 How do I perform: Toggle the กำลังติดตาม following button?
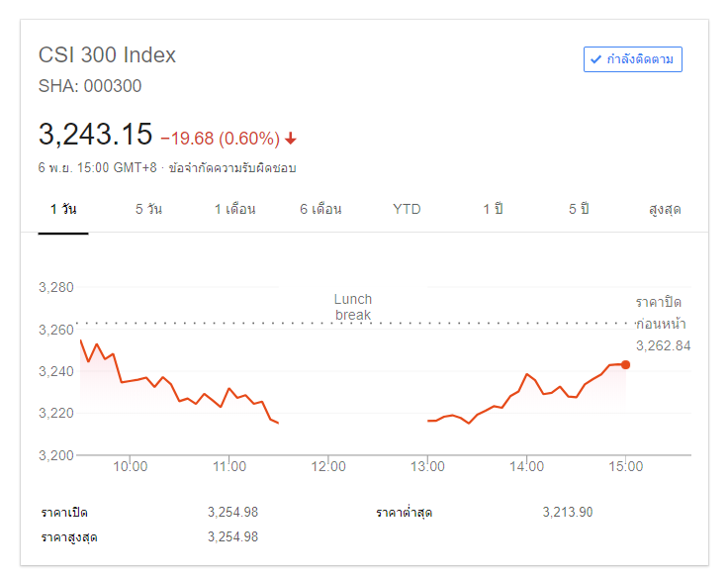coord(632,59)
